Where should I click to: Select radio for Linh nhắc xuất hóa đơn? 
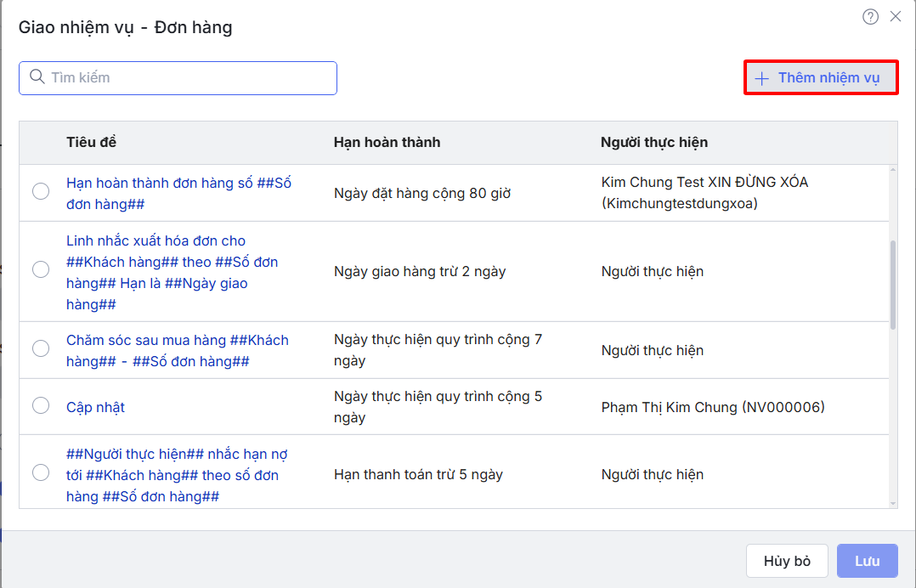click(41, 270)
